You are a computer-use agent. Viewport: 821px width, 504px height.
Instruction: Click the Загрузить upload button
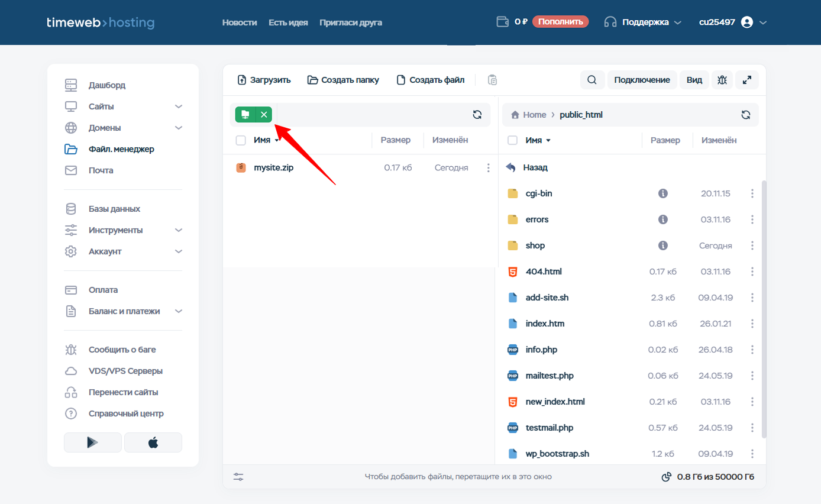click(x=264, y=80)
